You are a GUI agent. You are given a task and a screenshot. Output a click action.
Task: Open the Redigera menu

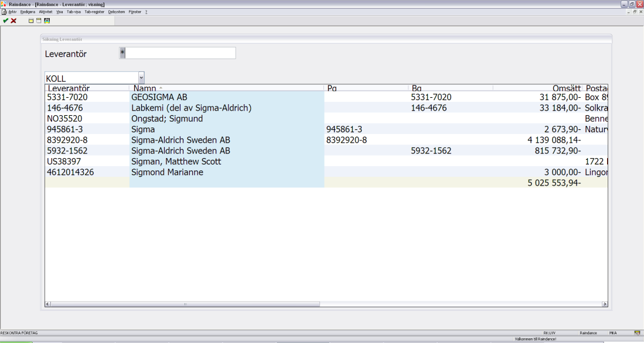28,12
